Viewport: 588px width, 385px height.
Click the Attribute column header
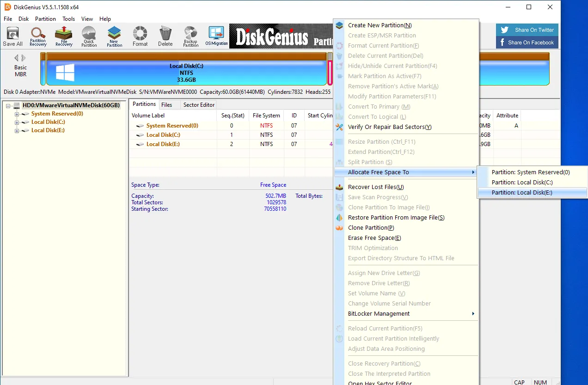507,116
